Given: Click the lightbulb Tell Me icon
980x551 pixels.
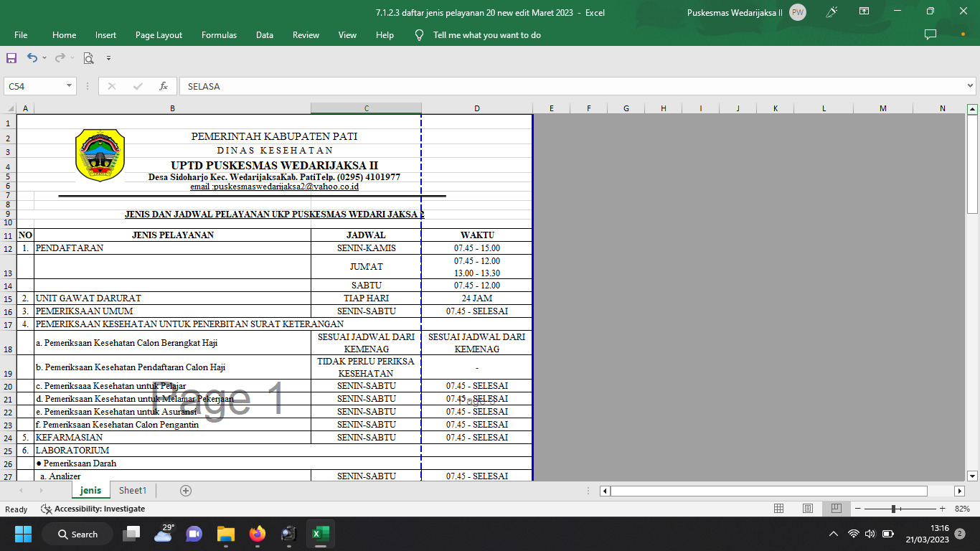Looking at the screenshot, I should point(420,35).
